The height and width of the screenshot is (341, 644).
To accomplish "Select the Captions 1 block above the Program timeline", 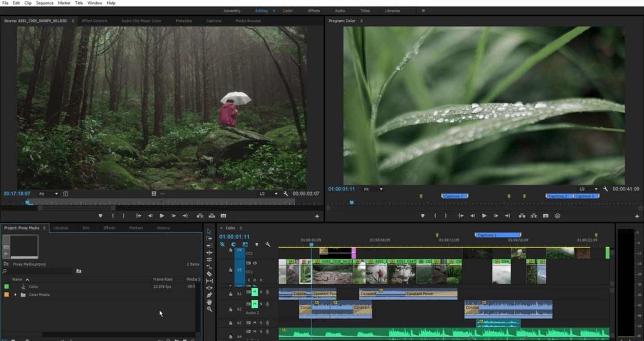I will [454, 196].
